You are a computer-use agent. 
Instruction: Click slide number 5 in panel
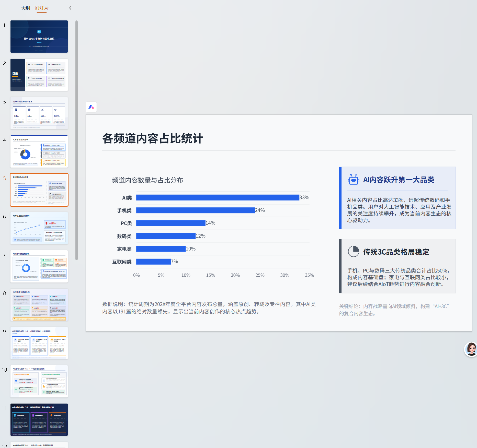tap(4, 178)
